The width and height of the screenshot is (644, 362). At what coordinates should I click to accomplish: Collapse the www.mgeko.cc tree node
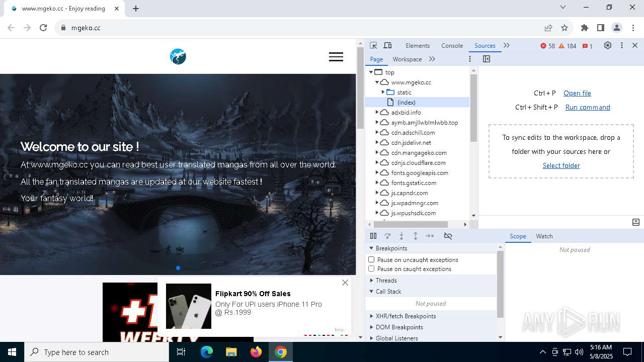(x=377, y=82)
